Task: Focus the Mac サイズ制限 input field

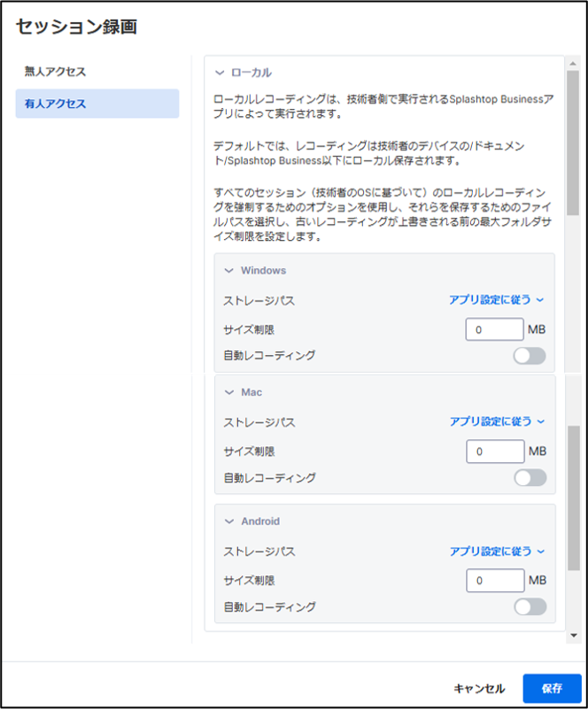Action: click(x=495, y=451)
